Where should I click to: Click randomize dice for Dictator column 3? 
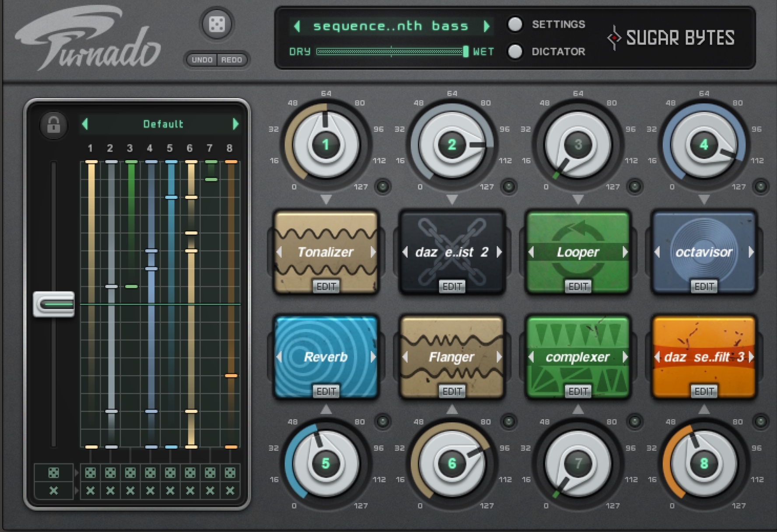click(x=130, y=473)
